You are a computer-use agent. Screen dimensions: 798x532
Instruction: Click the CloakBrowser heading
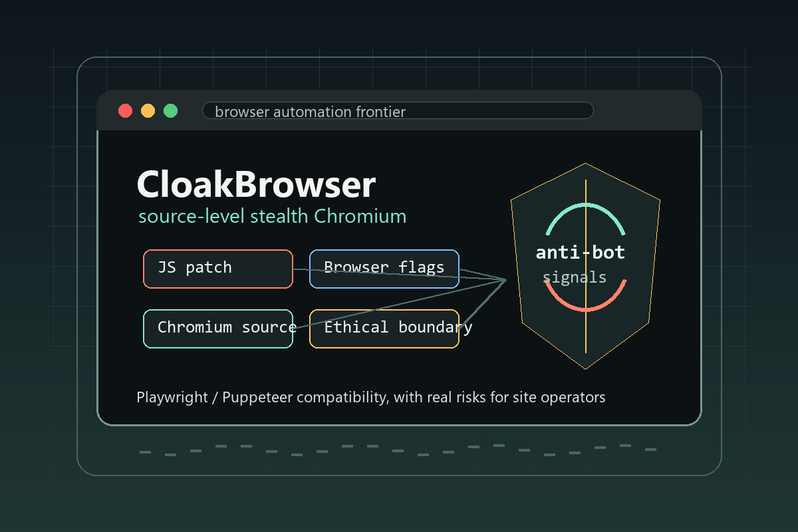[x=256, y=184]
